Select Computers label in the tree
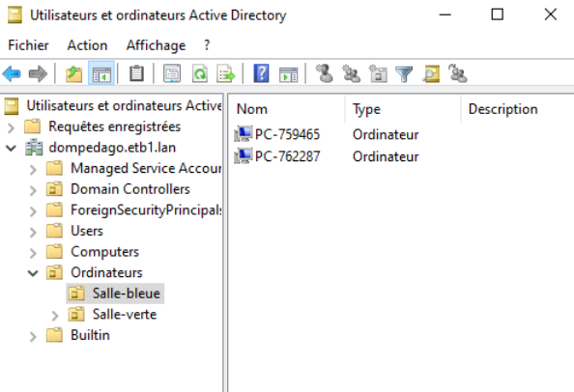574x392 pixels. [x=104, y=252]
